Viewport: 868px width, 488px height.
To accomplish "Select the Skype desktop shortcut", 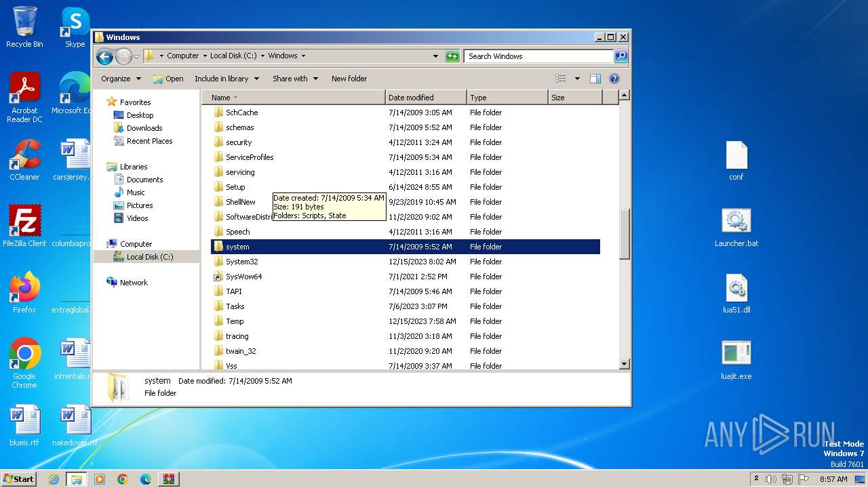I will pos(75,27).
